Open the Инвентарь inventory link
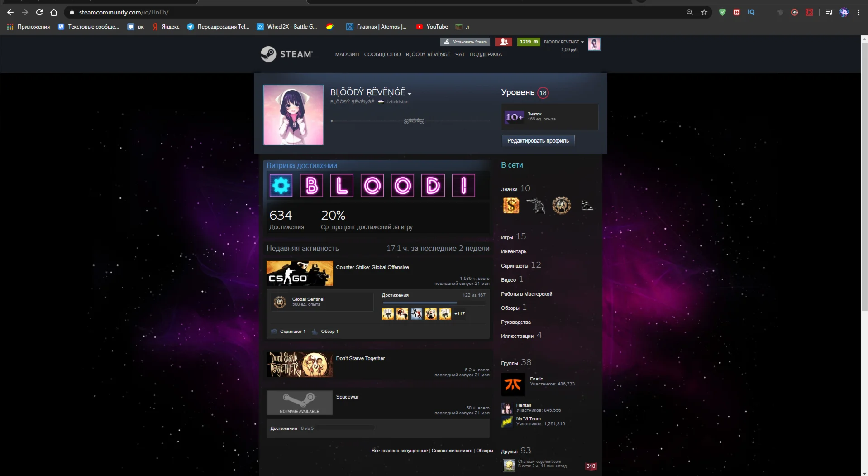 [x=514, y=251]
